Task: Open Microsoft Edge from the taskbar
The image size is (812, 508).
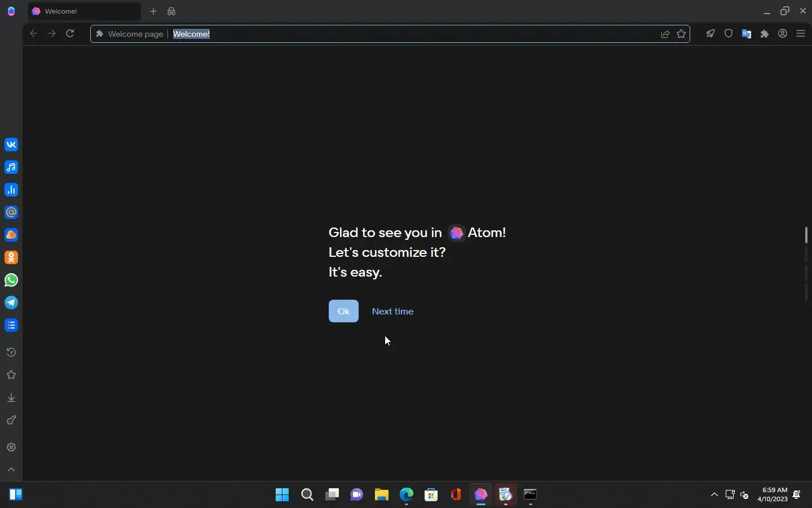Action: point(407,495)
